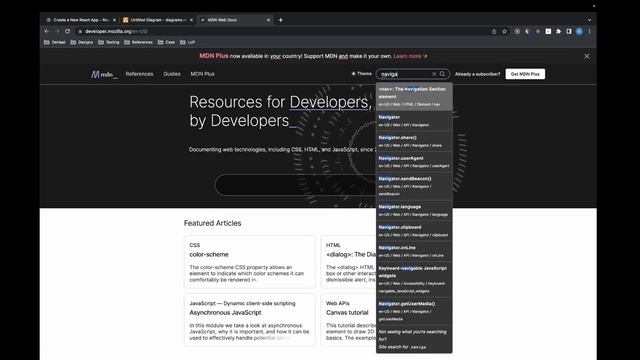Image resolution: width=640 pixels, height=360 pixels.
Task: Click the share icon in the address bar
Action: [494, 31]
